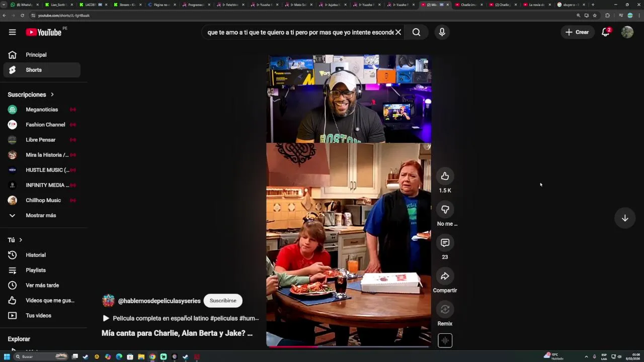Open Videos que me gustan list
The width and height of the screenshot is (644, 362).
(x=42, y=300)
